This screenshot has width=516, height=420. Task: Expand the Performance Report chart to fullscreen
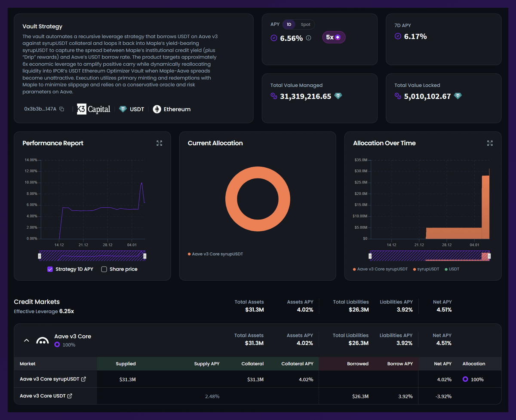(x=160, y=143)
